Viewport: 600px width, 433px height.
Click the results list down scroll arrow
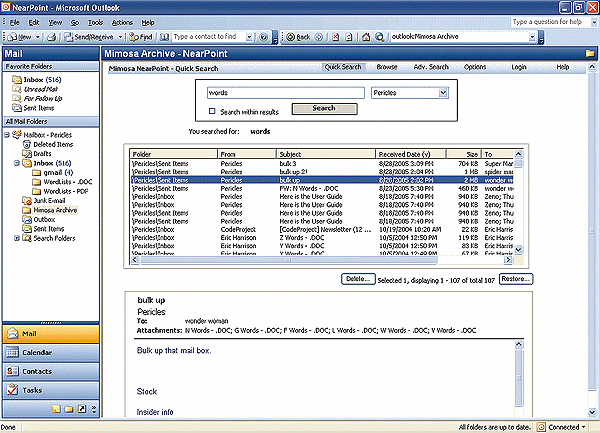(518, 249)
